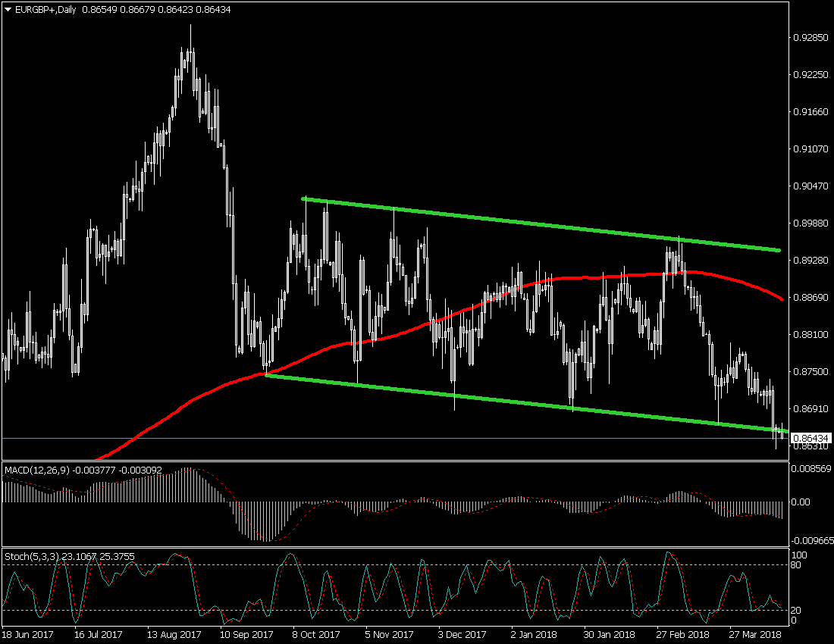
Task: Click the triangle arrow beside EURGBP+ title
Action: click(8, 9)
